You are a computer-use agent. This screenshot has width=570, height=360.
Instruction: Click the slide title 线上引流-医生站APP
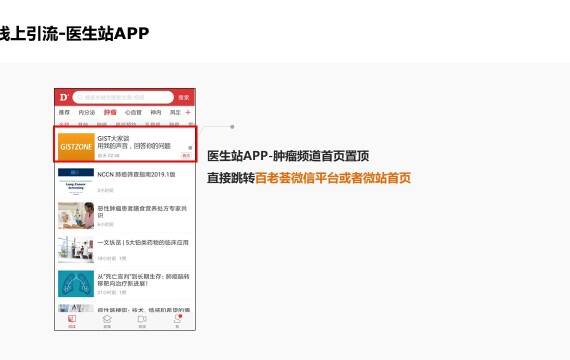tap(74, 34)
